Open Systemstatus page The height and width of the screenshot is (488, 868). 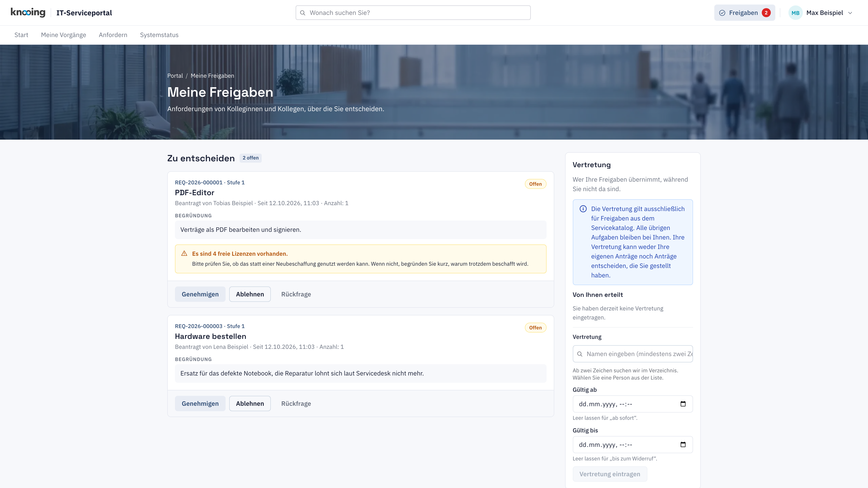(x=159, y=35)
